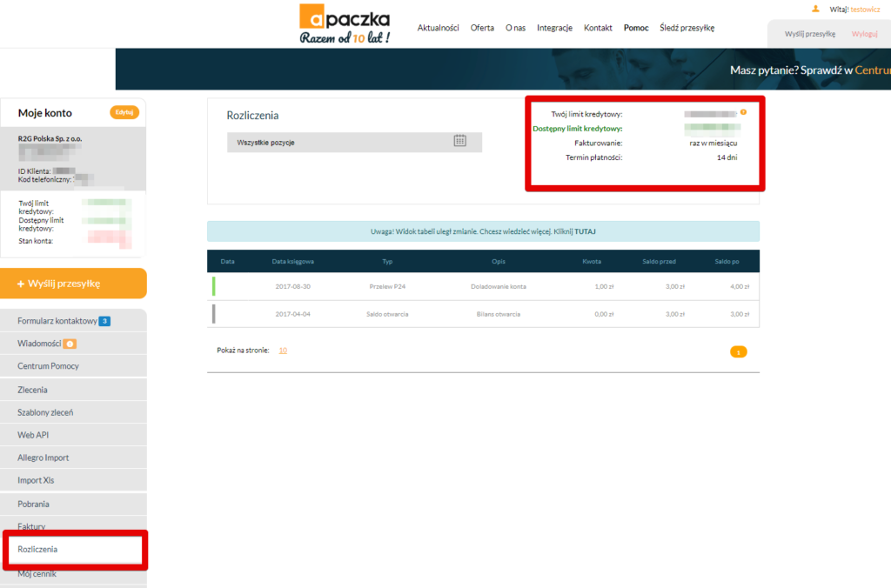Click the credit limit info icon
The image size is (891, 588).
click(x=743, y=112)
